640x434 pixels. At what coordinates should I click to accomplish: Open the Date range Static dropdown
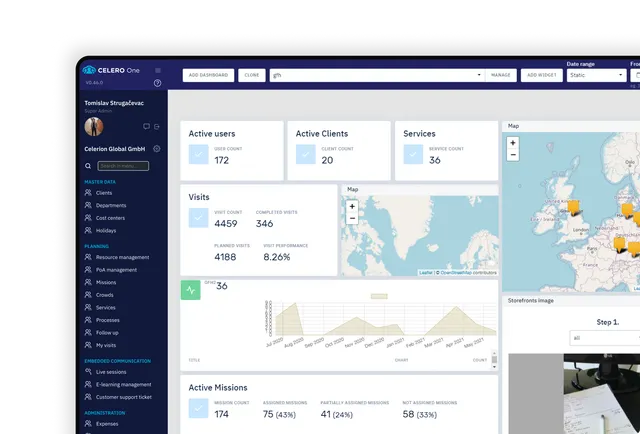(596, 75)
